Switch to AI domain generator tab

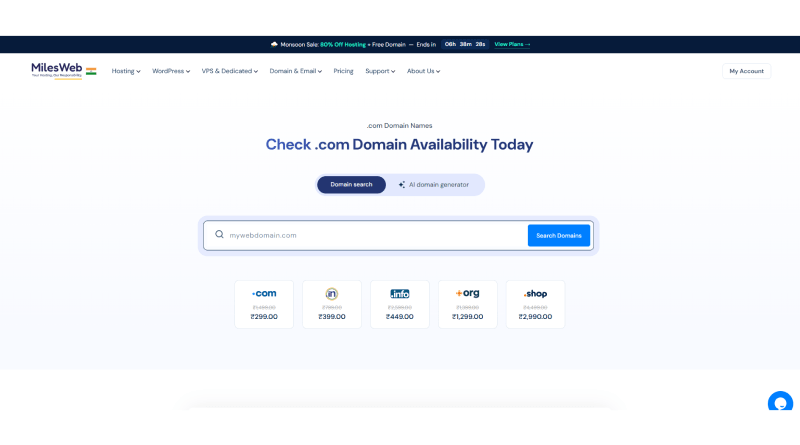tap(434, 185)
